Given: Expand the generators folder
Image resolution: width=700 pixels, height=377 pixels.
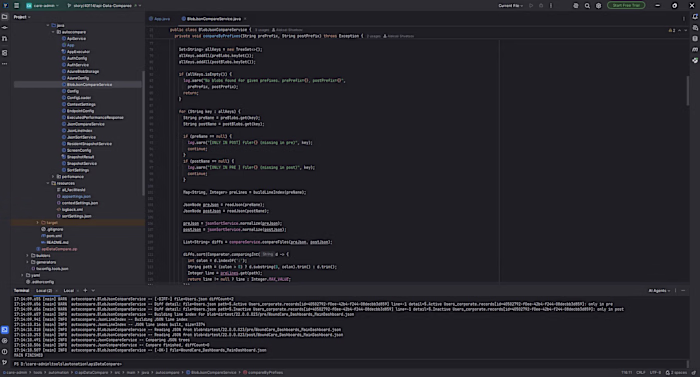Looking at the screenshot, I should (x=27, y=262).
